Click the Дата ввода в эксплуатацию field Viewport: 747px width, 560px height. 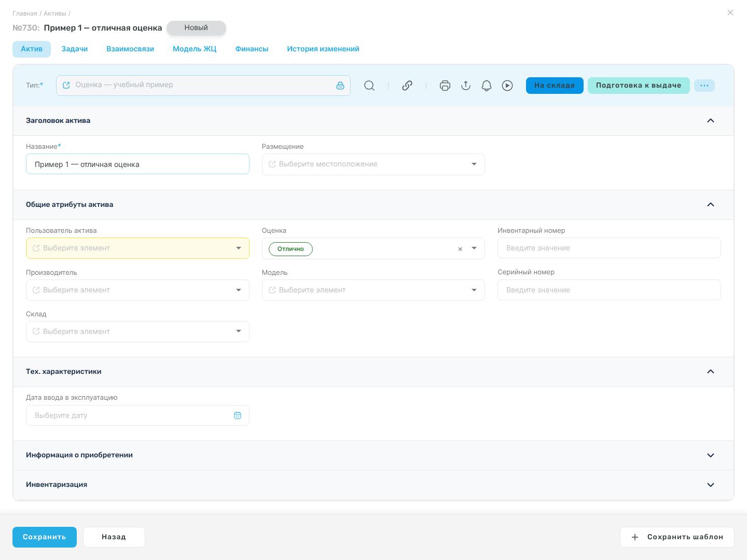pyautogui.click(x=137, y=415)
